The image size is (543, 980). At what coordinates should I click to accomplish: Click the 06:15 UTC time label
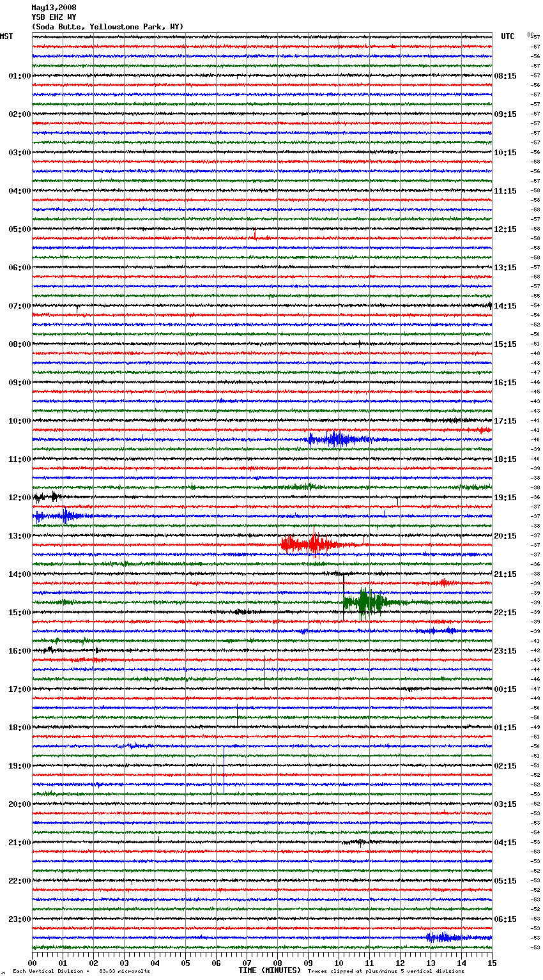505,919
